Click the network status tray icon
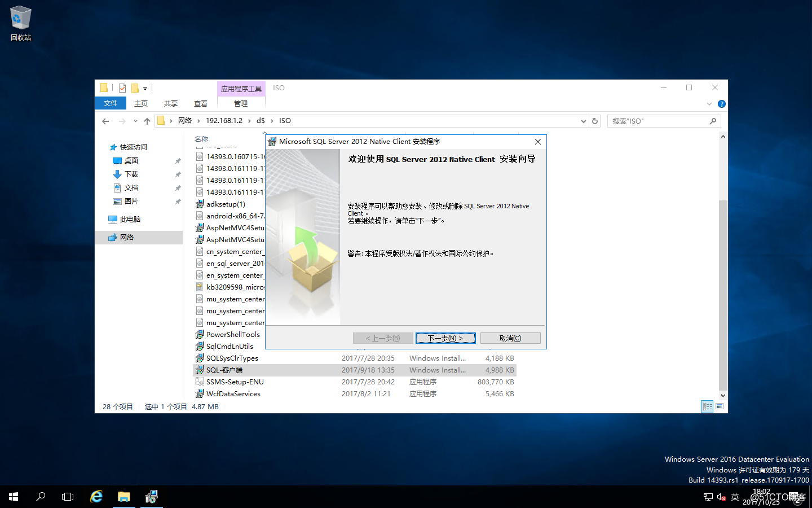The image size is (812, 508). click(x=708, y=497)
